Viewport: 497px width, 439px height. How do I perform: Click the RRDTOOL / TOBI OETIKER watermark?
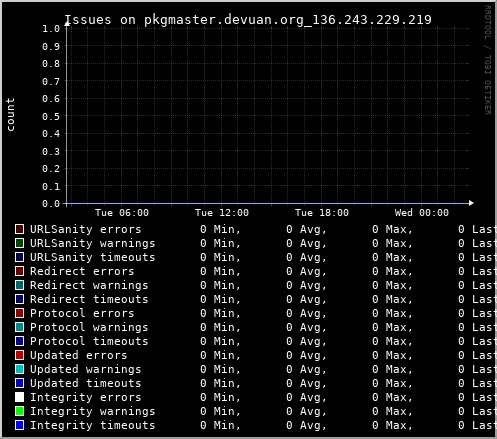487,60
